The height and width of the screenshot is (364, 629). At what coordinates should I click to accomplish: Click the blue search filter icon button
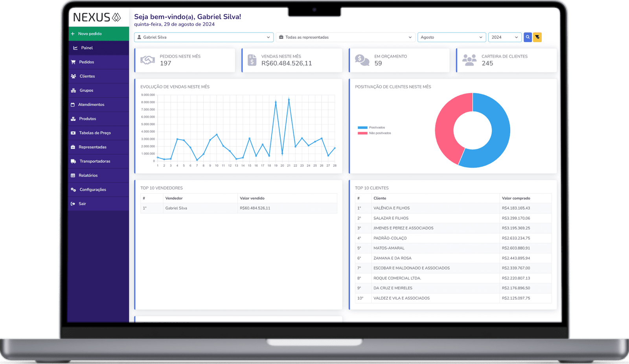point(528,37)
